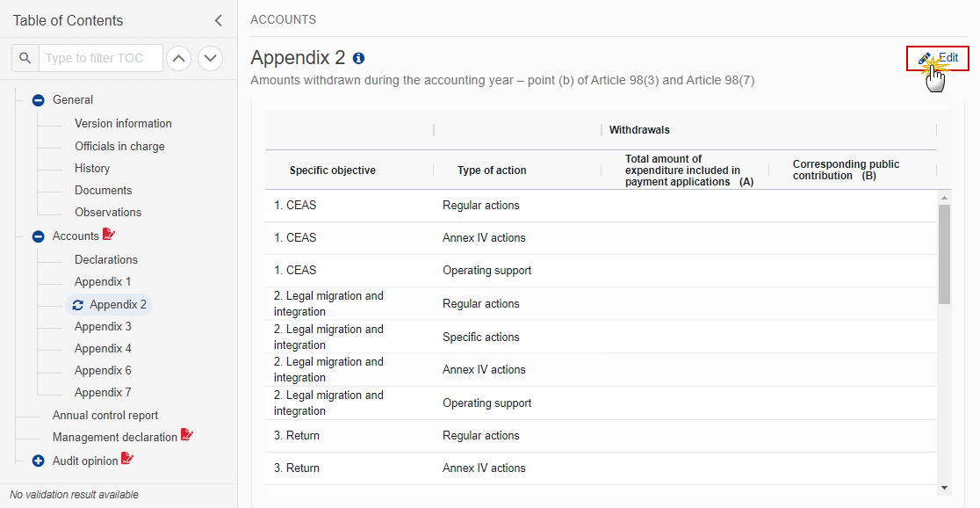
Task: Click the search magnifier icon in TOC filter
Action: pos(25,58)
